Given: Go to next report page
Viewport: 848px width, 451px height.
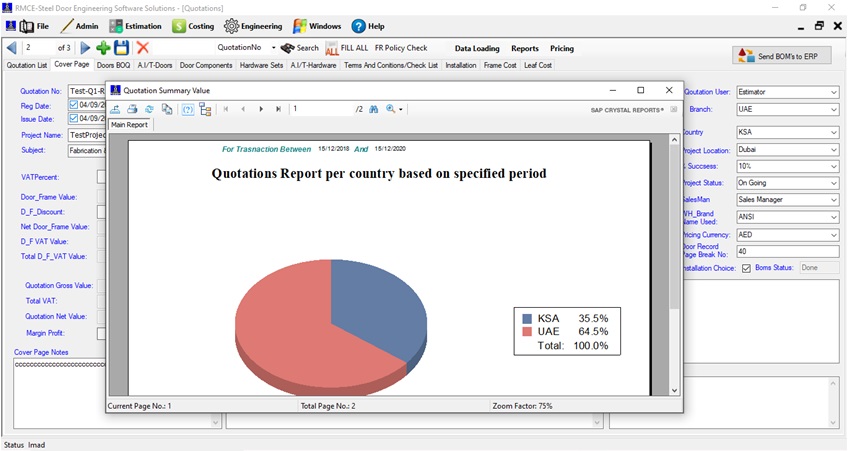Looking at the screenshot, I should click(x=261, y=109).
